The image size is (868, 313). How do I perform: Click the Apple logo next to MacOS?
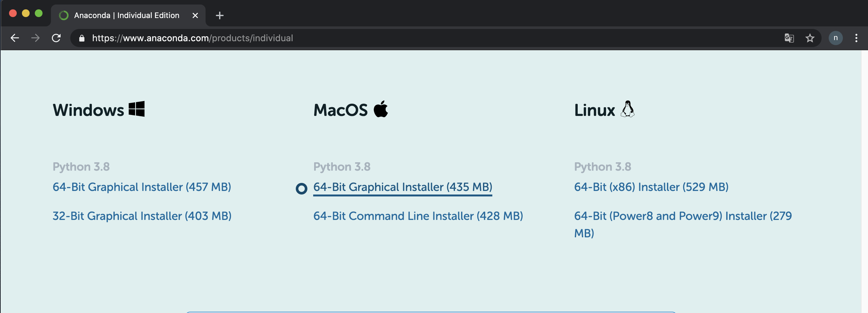pos(381,109)
